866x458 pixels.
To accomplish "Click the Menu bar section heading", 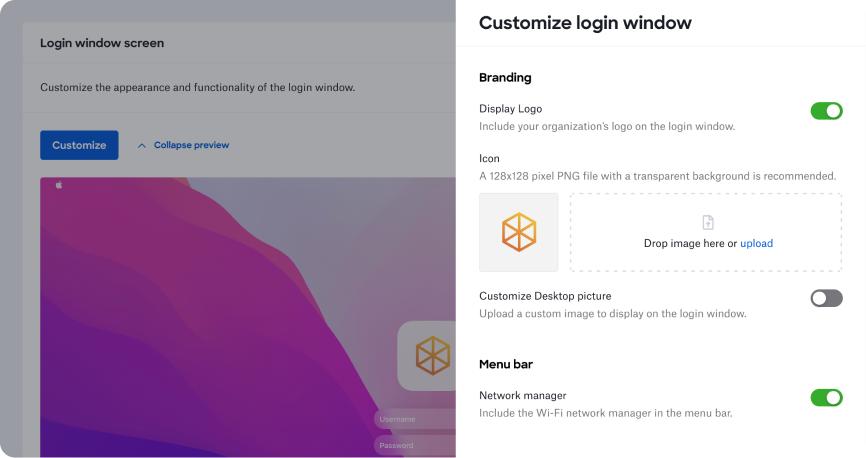I will coord(506,365).
